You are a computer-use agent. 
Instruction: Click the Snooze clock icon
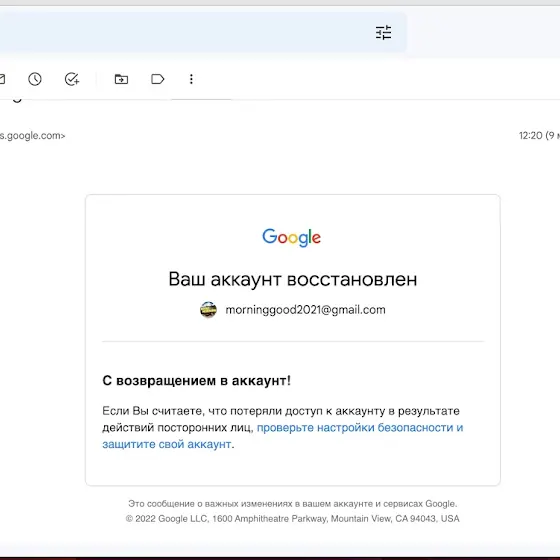(35, 79)
